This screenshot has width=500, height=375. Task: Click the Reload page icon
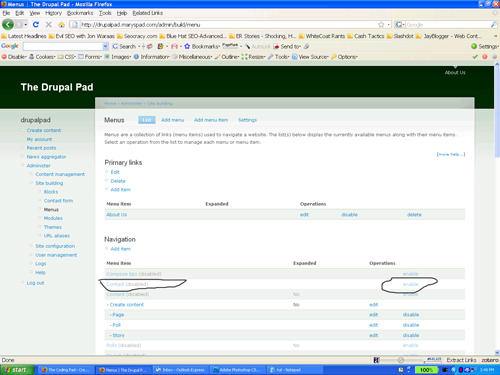coord(36,24)
